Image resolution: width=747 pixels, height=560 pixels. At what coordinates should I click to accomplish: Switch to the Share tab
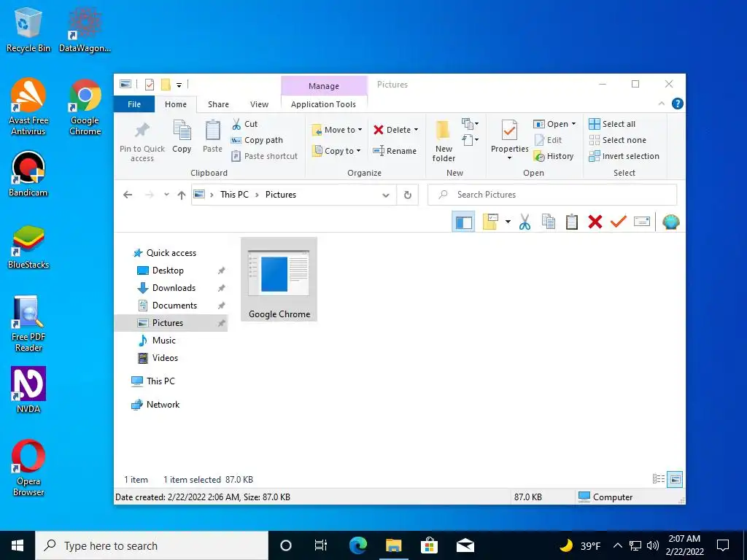[x=218, y=104]
